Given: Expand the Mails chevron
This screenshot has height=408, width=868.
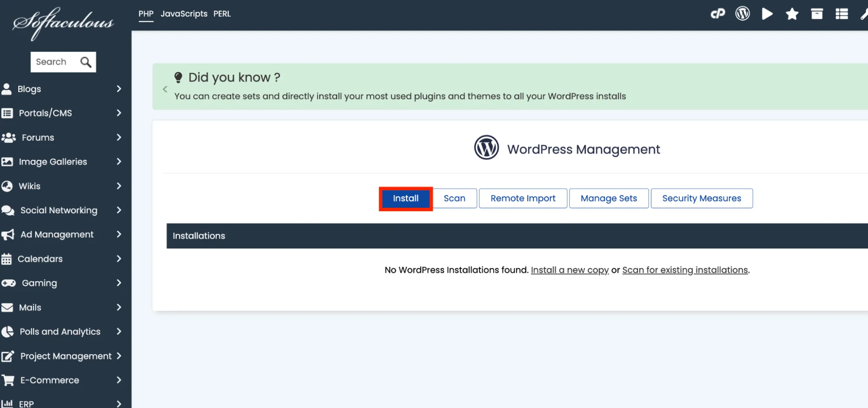Looking at the screenshot, I should pos(119,308).
